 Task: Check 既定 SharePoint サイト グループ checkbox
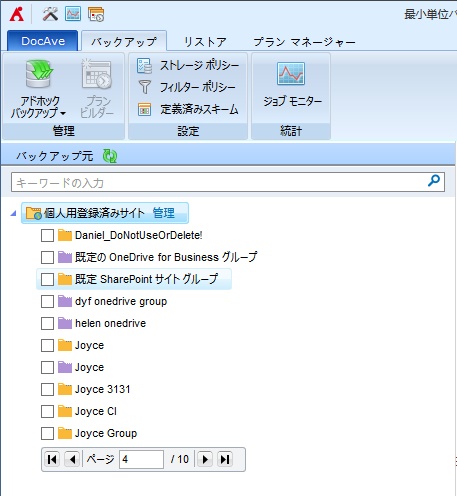click(x=47, y=279)
